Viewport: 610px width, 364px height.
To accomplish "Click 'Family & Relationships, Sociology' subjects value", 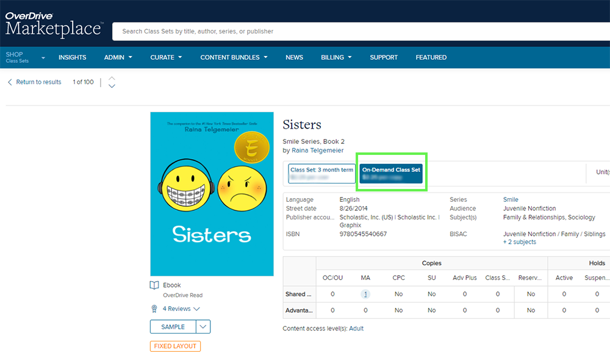I will tap(549, 218).
